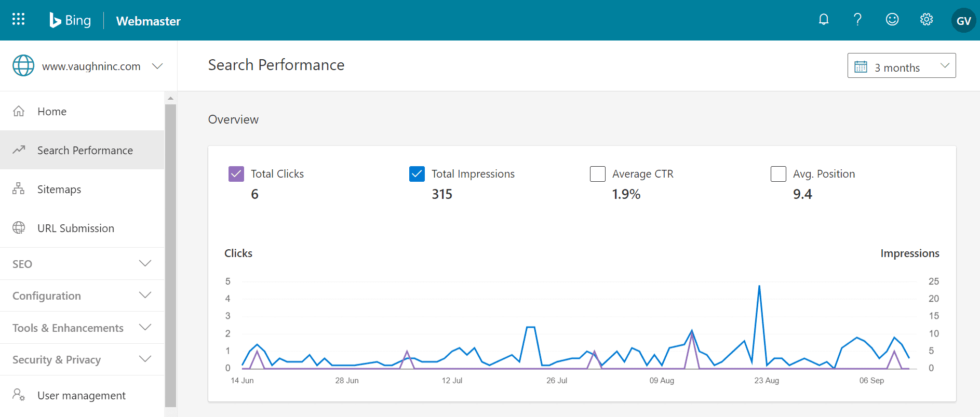Open the apps grid launcher icon

pyautogui.click(x=18, y=20)
